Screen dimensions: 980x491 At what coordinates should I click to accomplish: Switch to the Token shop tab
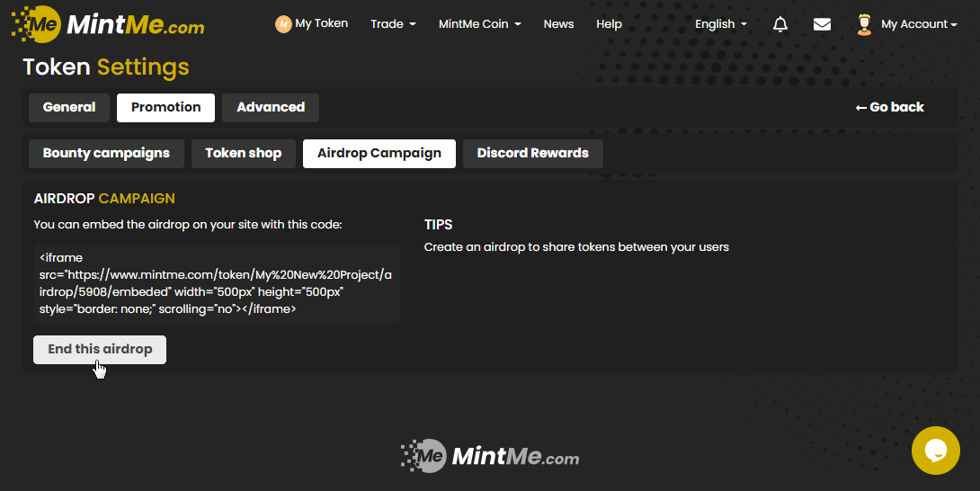point(244,153)
